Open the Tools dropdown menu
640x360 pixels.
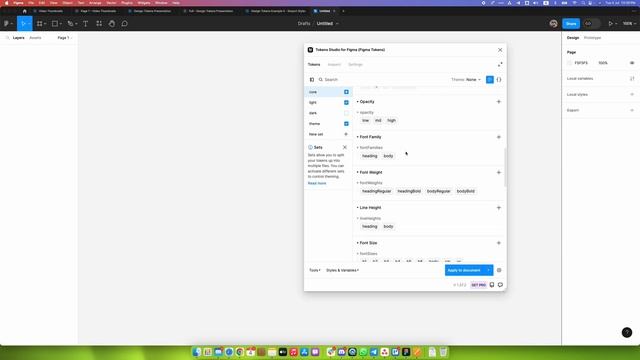[x=315, y=270]
